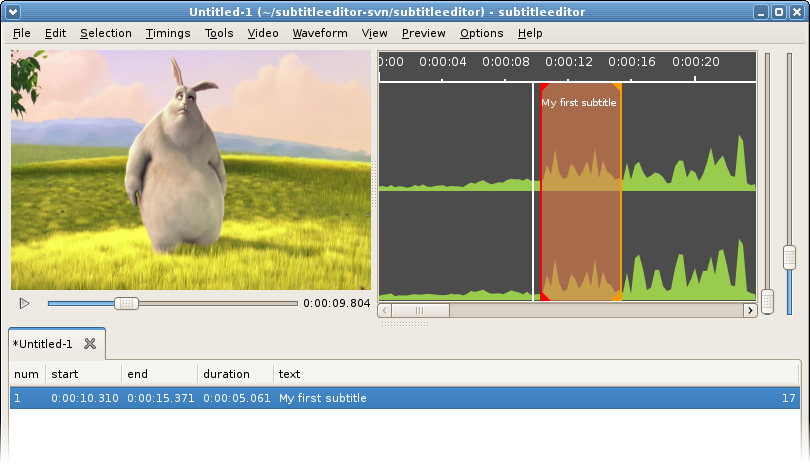The width and height of the screenshot is (810, 473).
Task: Click the 'text' column header
Action: (x=536, y=374)
